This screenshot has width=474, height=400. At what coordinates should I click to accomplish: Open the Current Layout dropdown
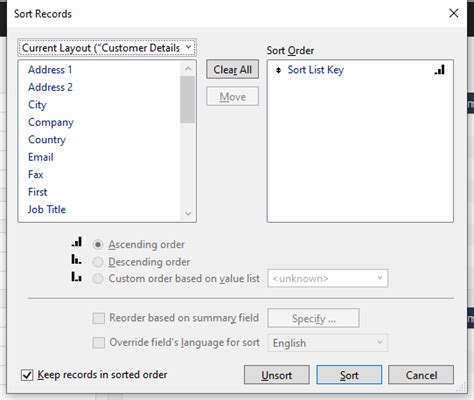click(107, 48)
